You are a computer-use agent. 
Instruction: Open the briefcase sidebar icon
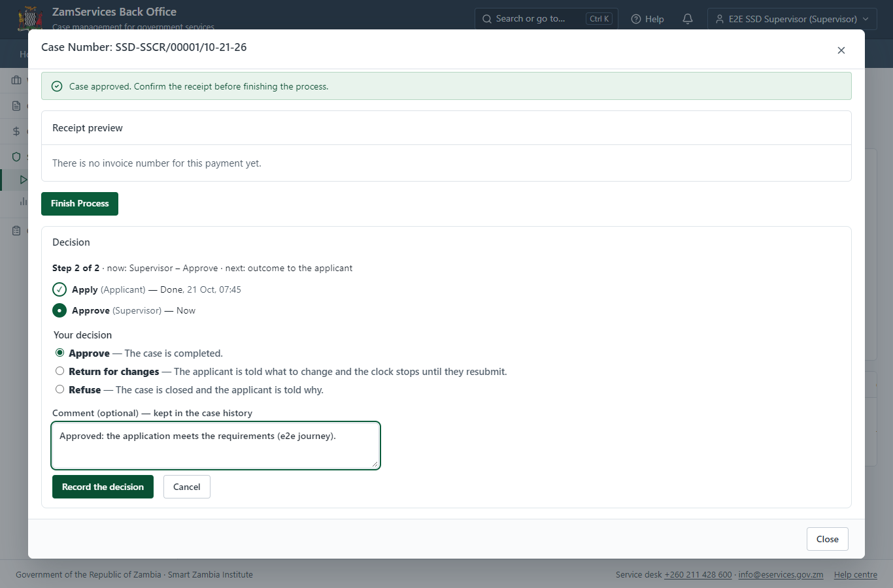tap(16, 80)
